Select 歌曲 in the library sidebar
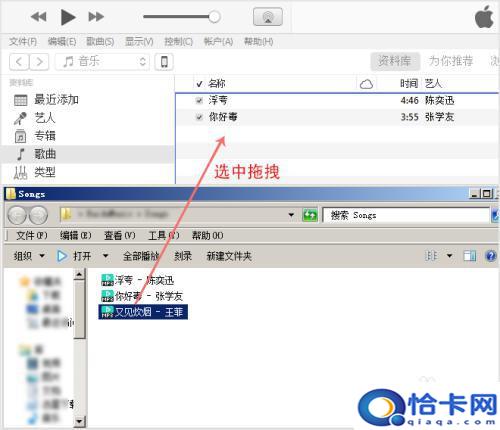Viewport: 500px width, 430px height. (x=45, y=154)
